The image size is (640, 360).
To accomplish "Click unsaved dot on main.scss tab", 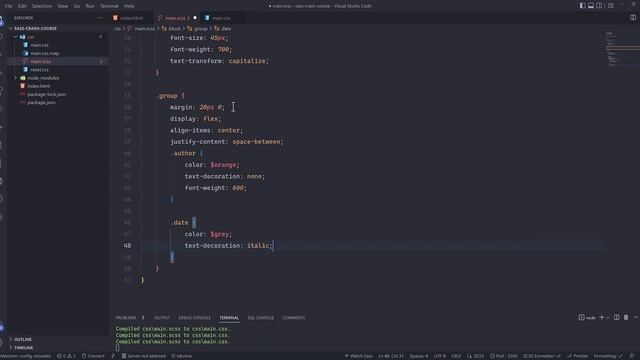I will click(x=195, y=18).
